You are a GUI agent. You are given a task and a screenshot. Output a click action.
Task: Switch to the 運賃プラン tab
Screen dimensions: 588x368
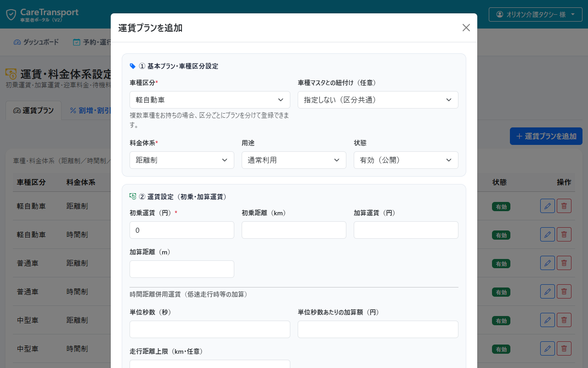click(34, 110)
